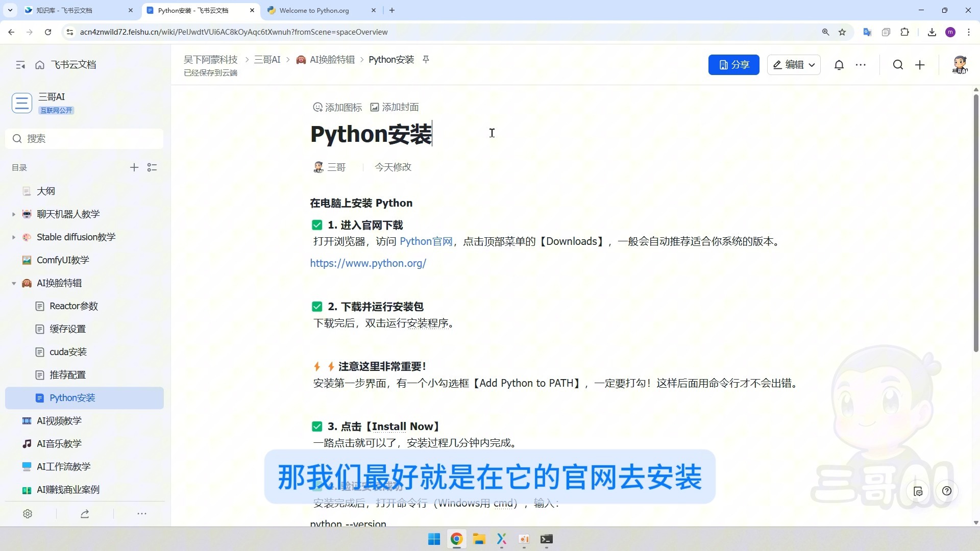Open the https://www.python.org/ link
Image resolution: width=980 pixels, height=551 pixels.
coord(368,263)
